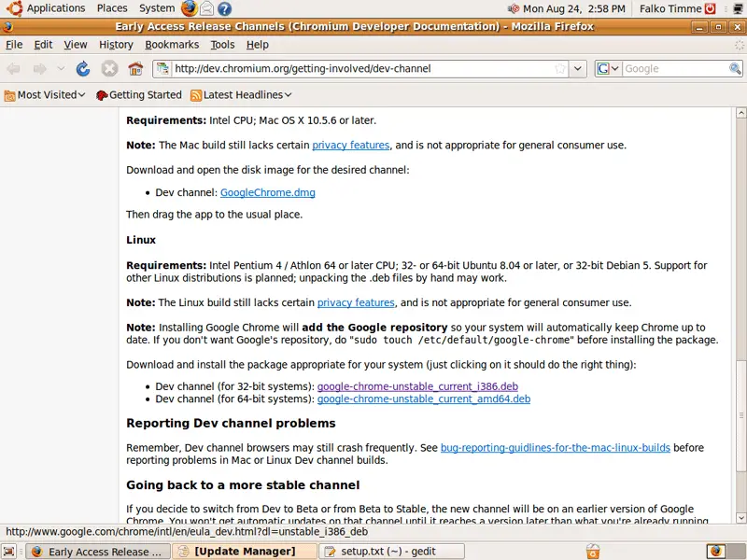
Task: Stop loading the page
Action: [x=109, y=69]
